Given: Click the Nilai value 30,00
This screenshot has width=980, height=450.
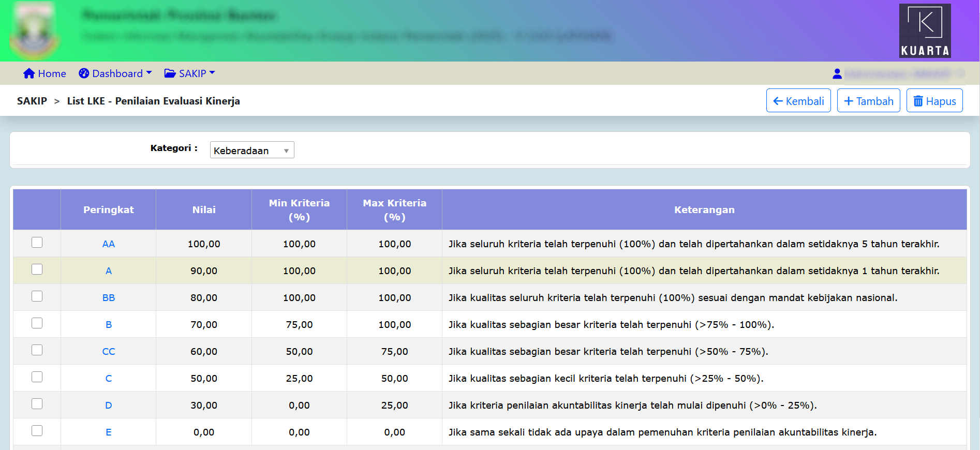Looking at the screenshot, I should click(x=204, y=406).
